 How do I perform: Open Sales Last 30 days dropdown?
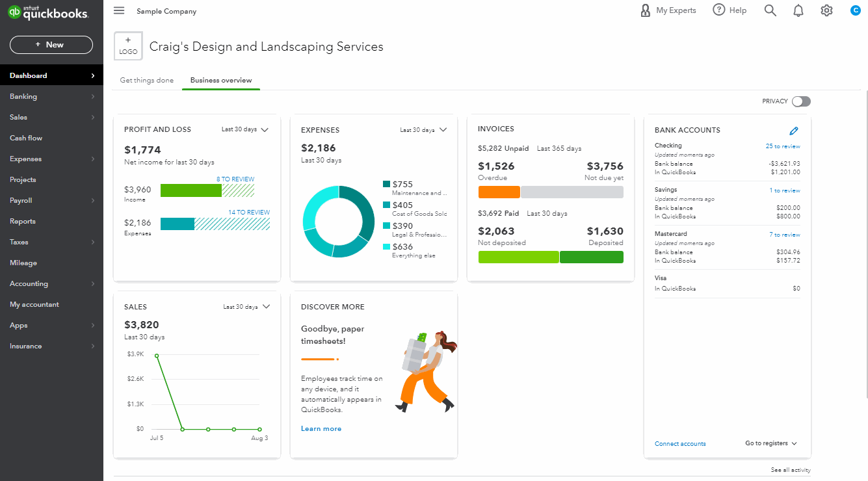(246, 307)
